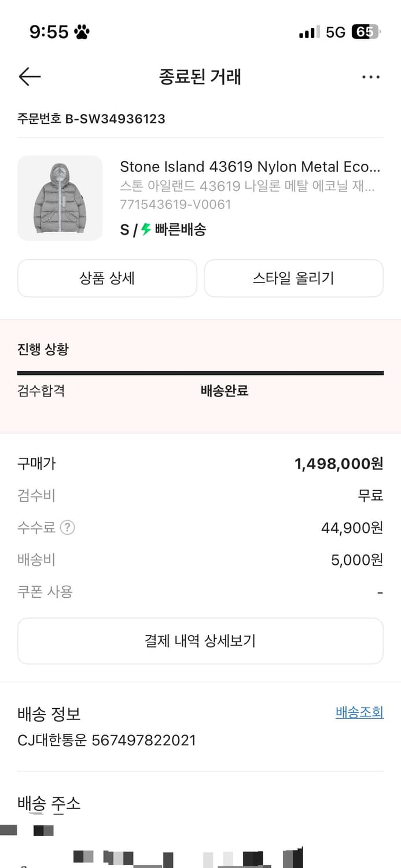Open 결제 내역 상세보기
Viewport: 401px width, 868px height.
[x=200, y=641]
